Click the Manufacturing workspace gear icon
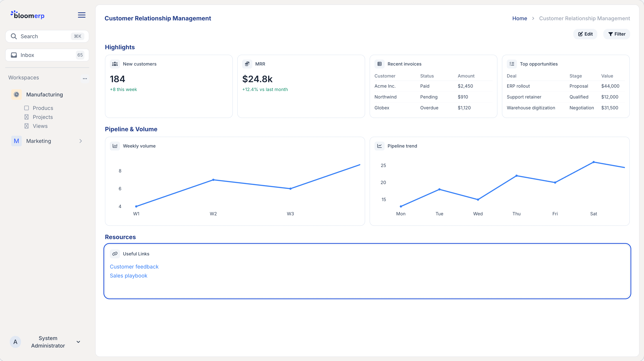This screenshot has width=644, height=361. [16, 94]
